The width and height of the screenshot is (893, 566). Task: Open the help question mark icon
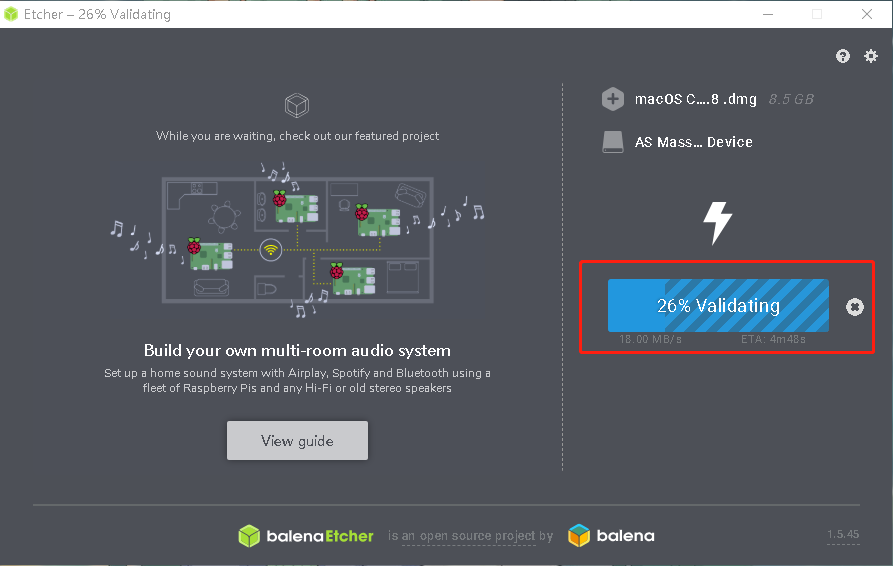click(843, 57)
